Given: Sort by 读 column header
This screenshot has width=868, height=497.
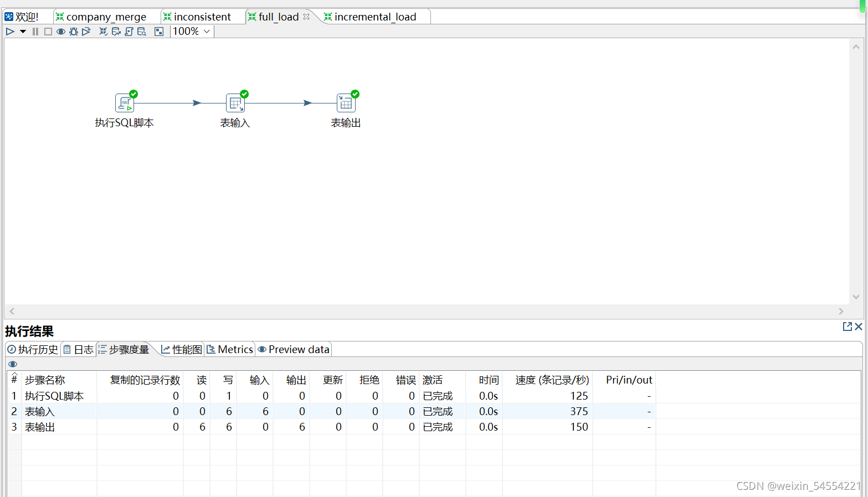Looking at the screenshot, I should (197, 380).
